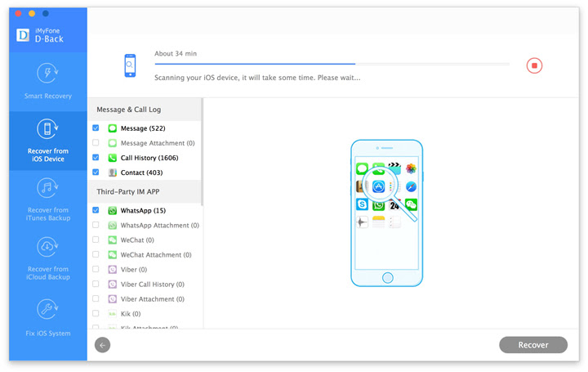Click the iMyFone D-Back logo icon

click(x=23, y=35)
